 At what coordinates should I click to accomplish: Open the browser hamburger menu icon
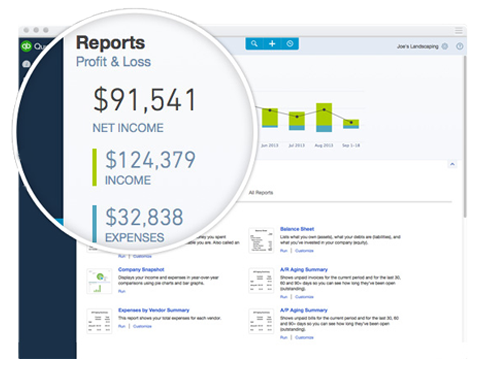coord(459,31)
